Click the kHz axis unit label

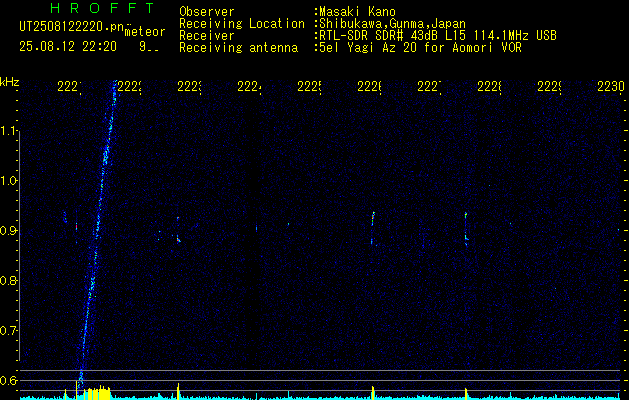[x=9, y=83]
